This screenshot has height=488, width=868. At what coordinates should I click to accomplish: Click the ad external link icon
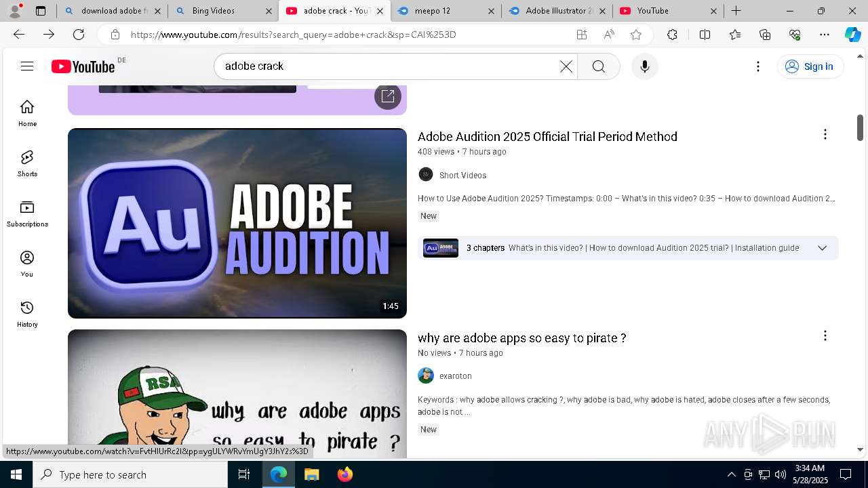(x=388, y=96)
